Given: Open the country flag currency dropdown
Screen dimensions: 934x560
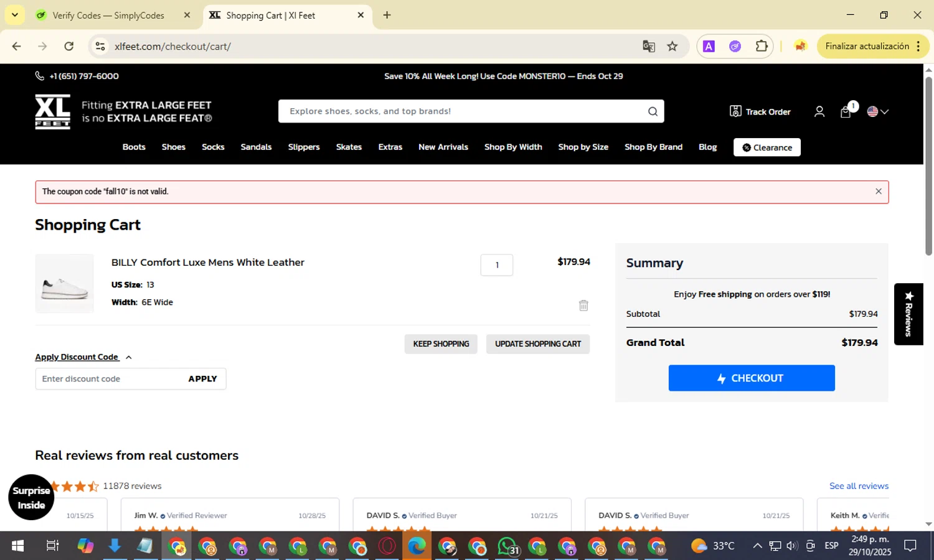Looking at the screenshot, I should 878,111.
